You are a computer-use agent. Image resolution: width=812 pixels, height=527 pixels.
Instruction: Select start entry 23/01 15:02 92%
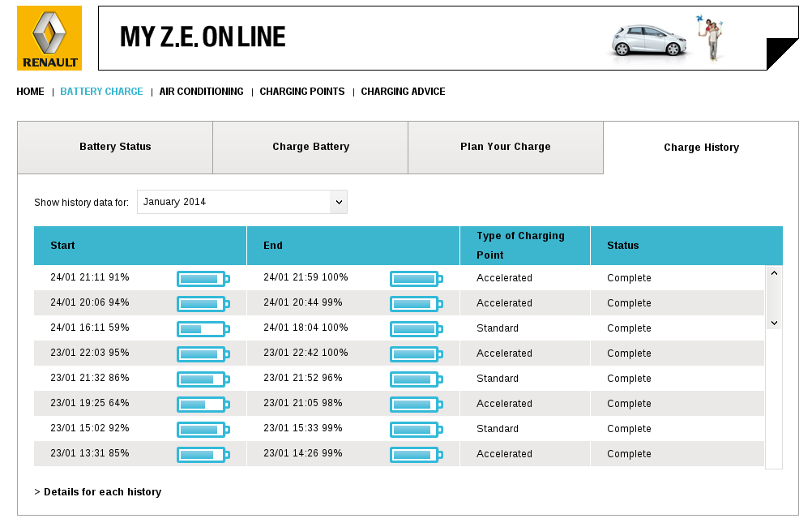pyautogui.click(x=90, y=428)
